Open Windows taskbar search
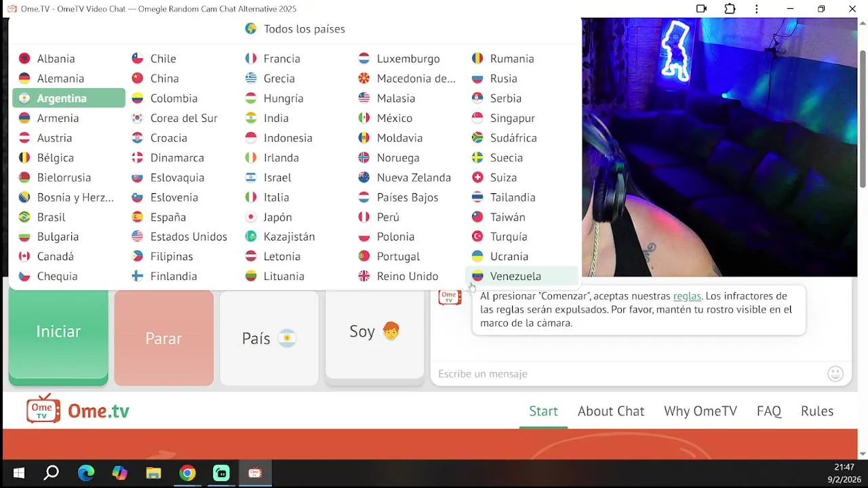Viewport: 868px width, 488px height. pyautogui.click(x=51, y=473)
